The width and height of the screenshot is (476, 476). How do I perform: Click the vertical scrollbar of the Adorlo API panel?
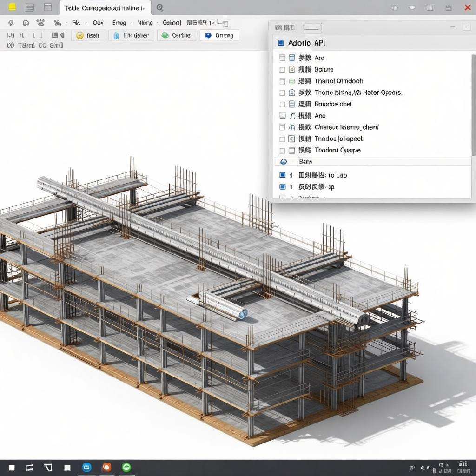point(473,105)
